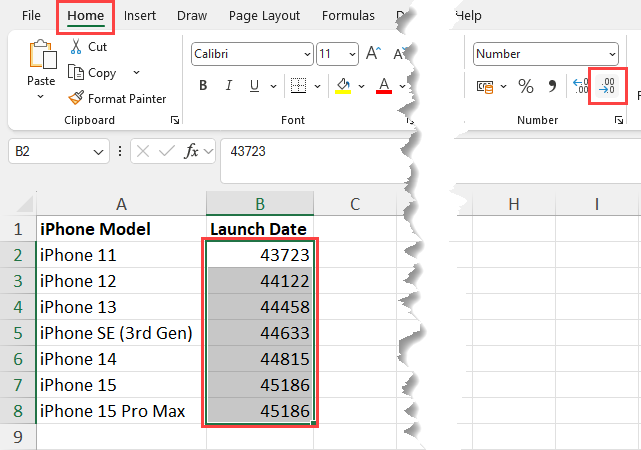Open the Help tab
The height and width of the screenshot is (450, 641).
[x=468, y=16]
